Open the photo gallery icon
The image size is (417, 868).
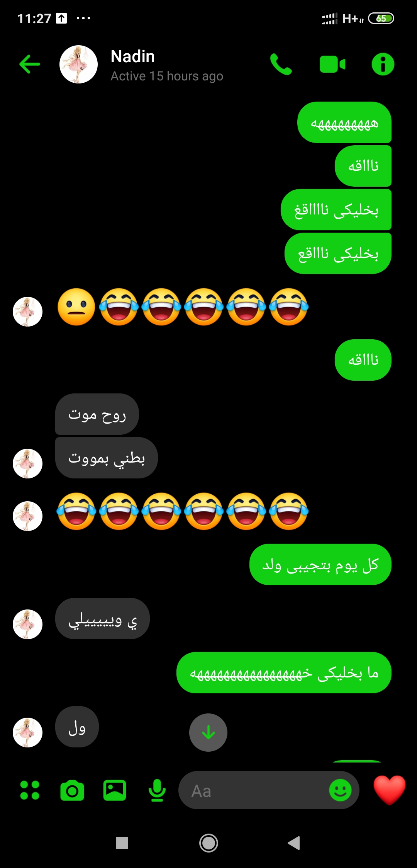click(x=115, y=790)
